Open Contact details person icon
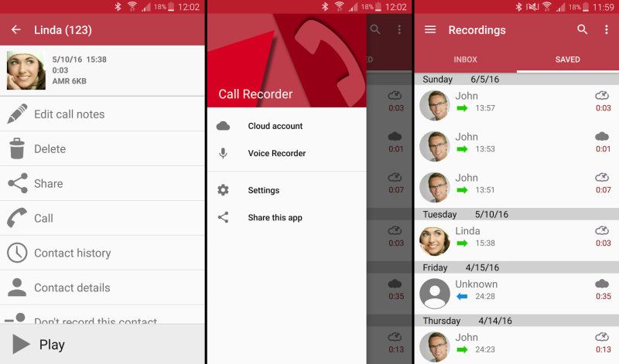 [17, 287]
